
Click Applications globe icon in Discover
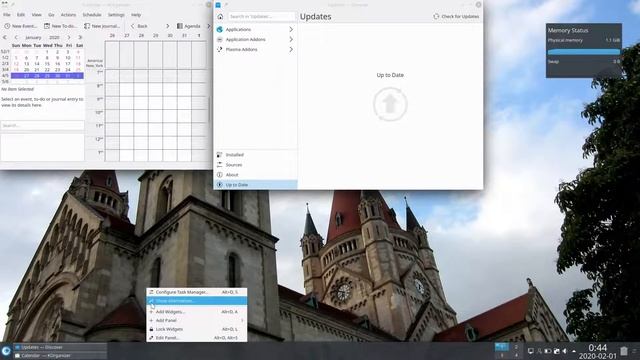[x=220, y=29]
